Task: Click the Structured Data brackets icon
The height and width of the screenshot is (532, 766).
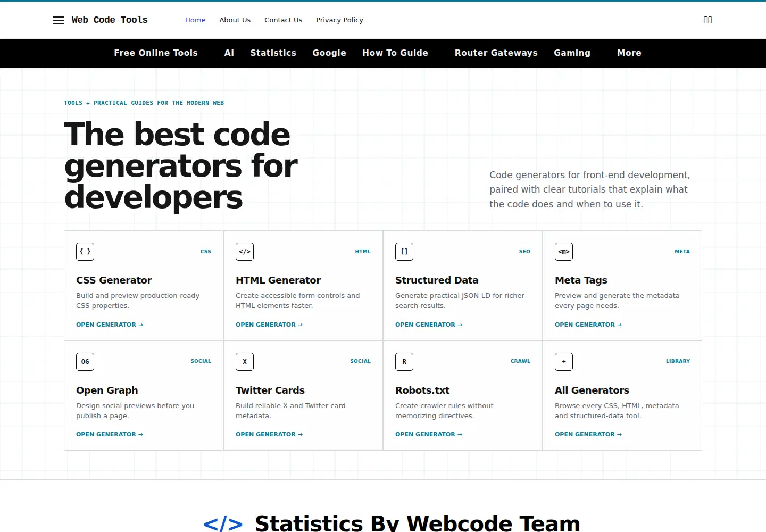Action: pyautogui.click(x=404, y=252)
